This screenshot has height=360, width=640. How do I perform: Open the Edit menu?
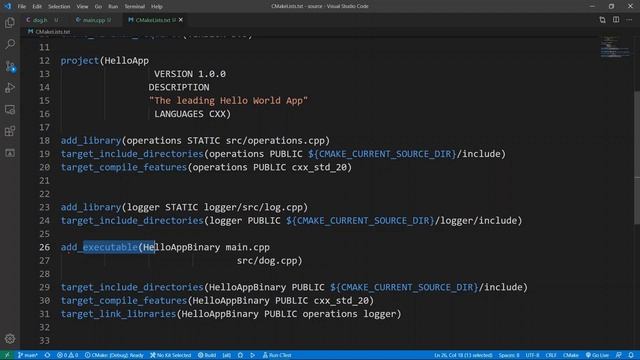37,7
